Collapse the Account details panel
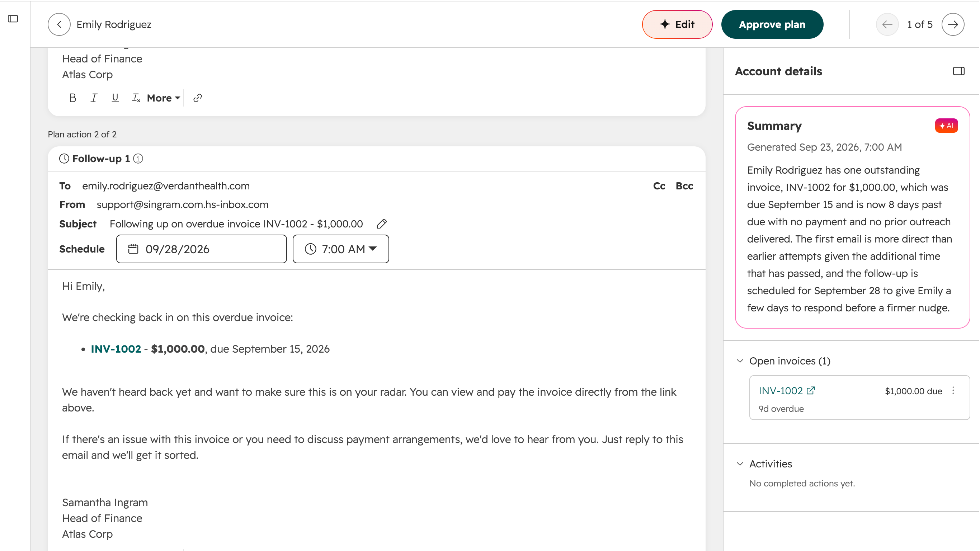 coord(959,71)
